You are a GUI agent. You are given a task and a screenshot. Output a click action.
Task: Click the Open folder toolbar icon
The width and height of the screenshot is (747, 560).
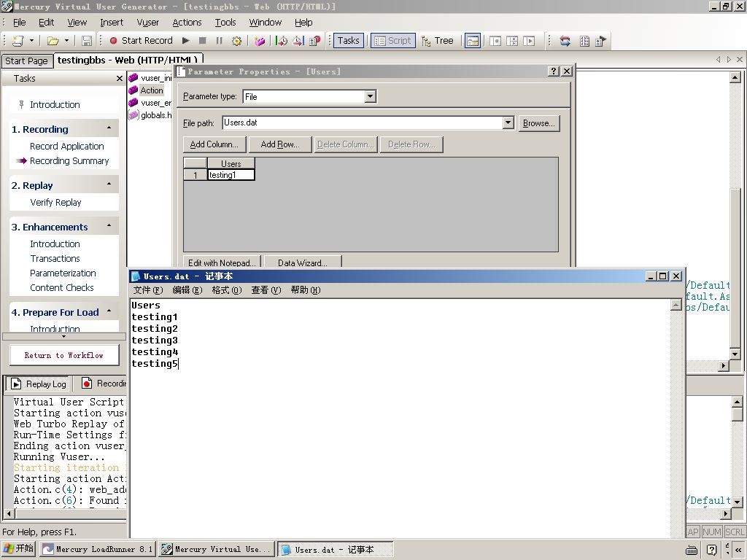[x=53, y=41]
